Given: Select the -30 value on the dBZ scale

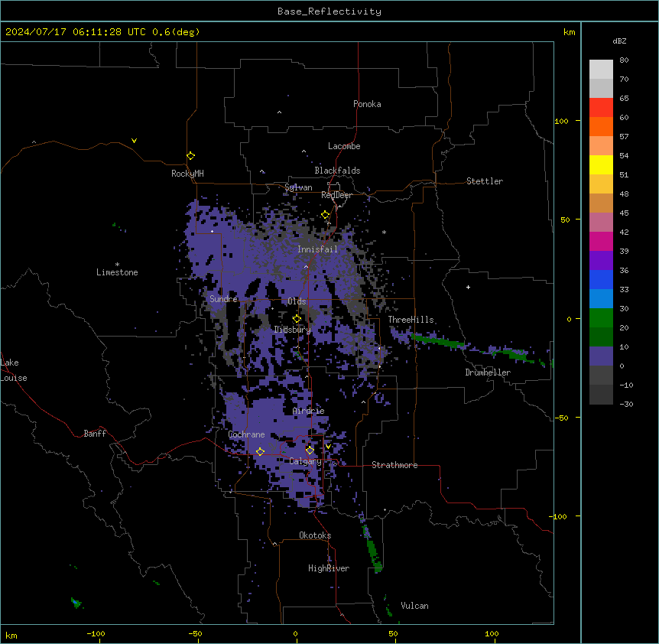Looking at the screenshot, I should pos(626,405).
